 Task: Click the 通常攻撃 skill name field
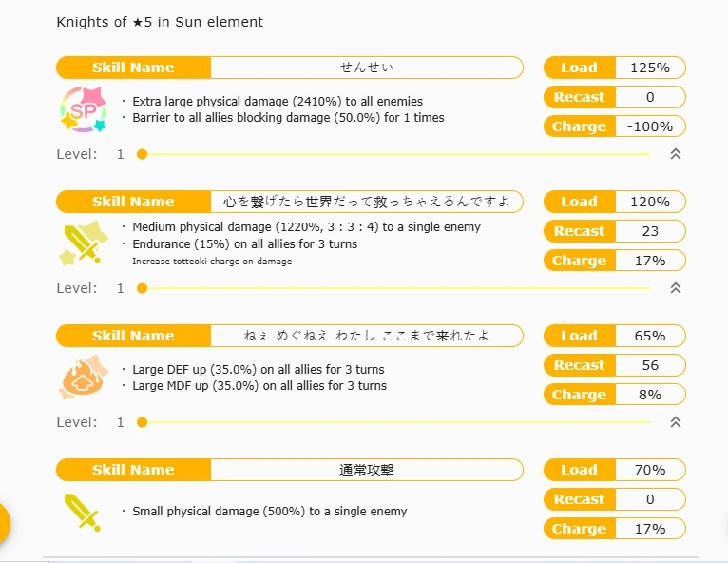(366, 470)
